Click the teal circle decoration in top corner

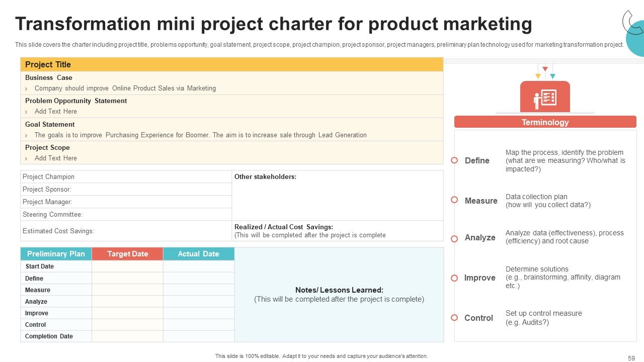point(636,38)
